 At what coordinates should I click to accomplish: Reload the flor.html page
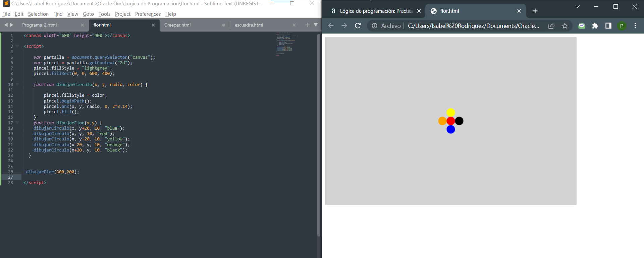tap(358, 26)
